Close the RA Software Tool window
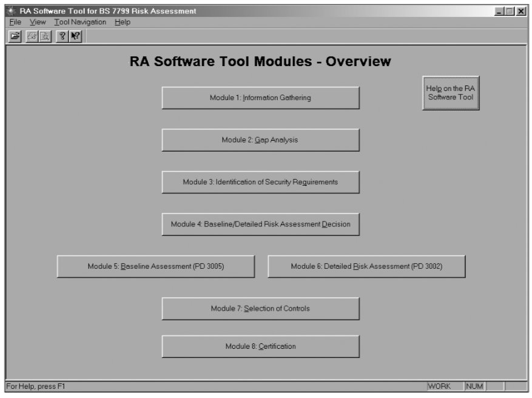Image resolution: width=532 pixels, height=398 pixels. click(x=521, y=11)
